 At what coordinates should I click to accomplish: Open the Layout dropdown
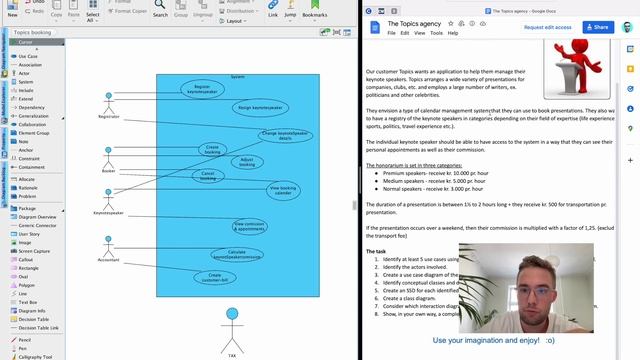tap(233, 21)
